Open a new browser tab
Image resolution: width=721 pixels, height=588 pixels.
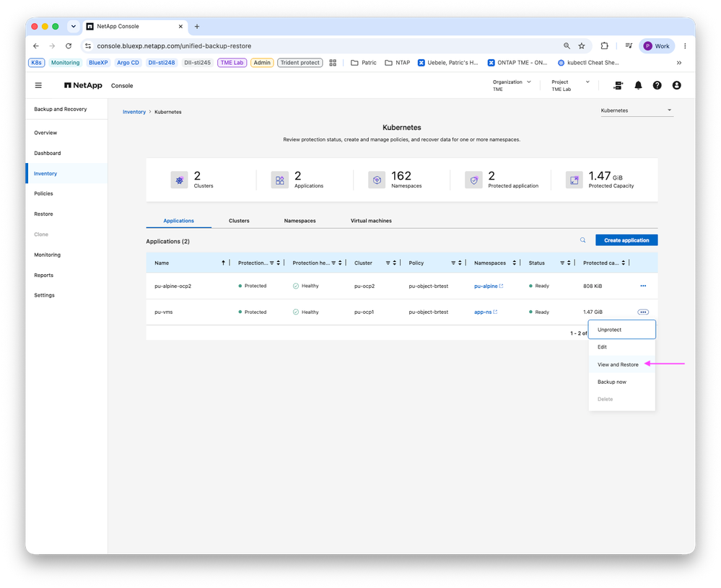[x=197, y=27]
